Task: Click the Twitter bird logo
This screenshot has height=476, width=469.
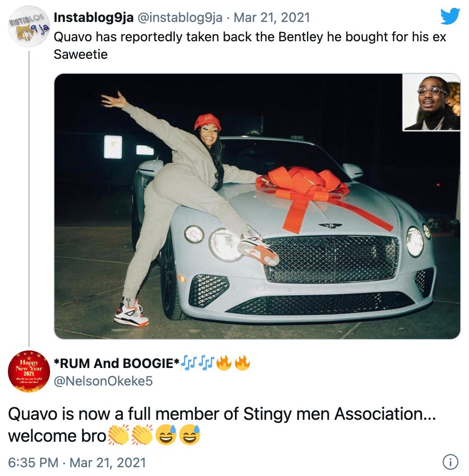Action: coord(450,16)
